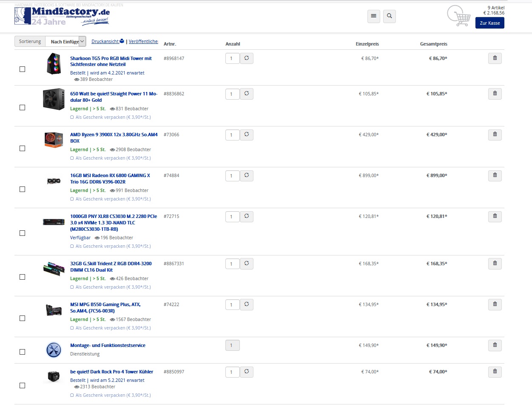Viewport: 532px width, 407px height.
Task: Delete be quiet! Straight Power 11 item
Action: pyautogui.click(x=495, y=94)
